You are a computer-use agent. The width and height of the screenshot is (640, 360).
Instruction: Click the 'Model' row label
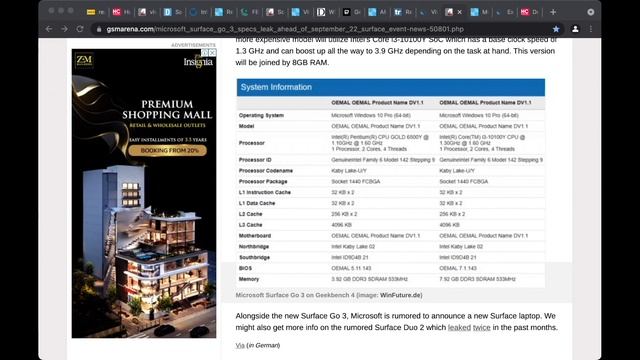click(x=247, y=127)
